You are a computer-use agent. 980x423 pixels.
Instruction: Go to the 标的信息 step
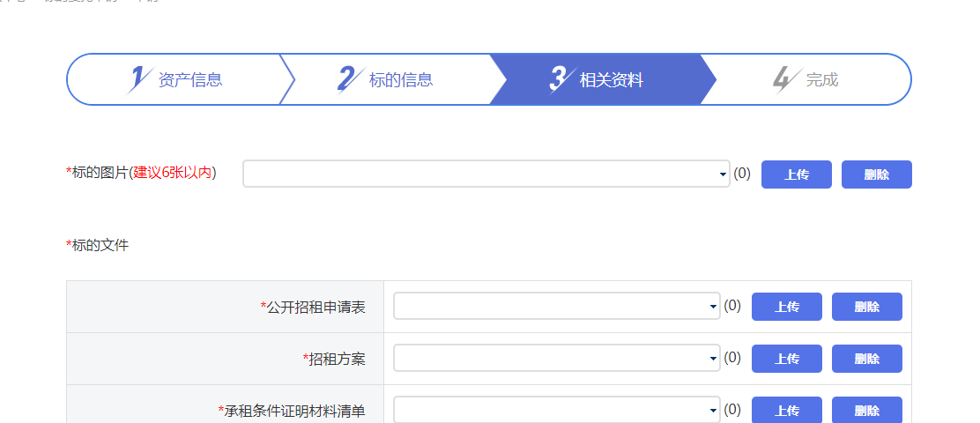(x=401, y=80)
